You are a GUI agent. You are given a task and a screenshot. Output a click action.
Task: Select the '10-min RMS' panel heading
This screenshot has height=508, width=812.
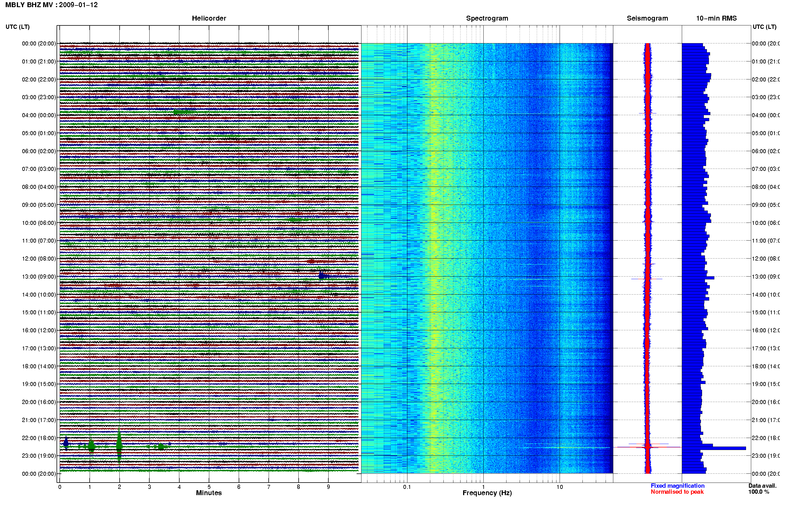coord(716,19)
